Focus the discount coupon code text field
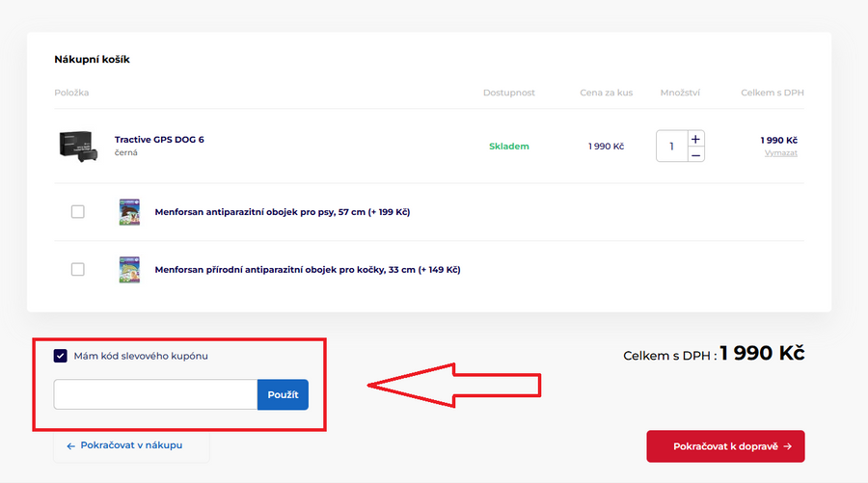Image resolution: width=868 pixels, height=483 pixels. pos(155,395)
